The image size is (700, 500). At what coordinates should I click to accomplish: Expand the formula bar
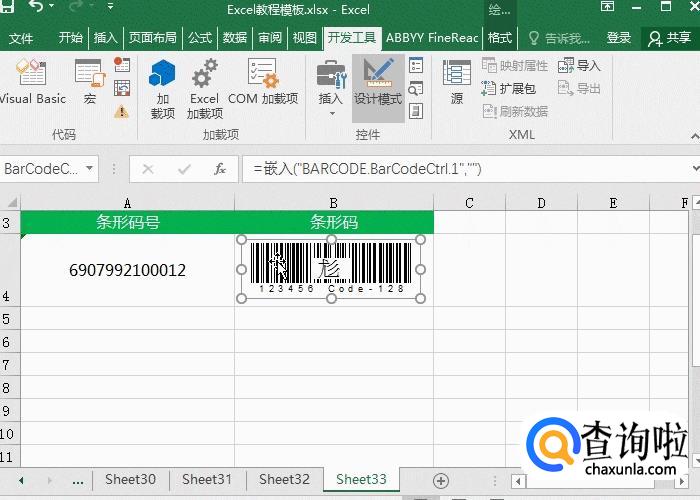pyautogui.click(x=695, y=169)
